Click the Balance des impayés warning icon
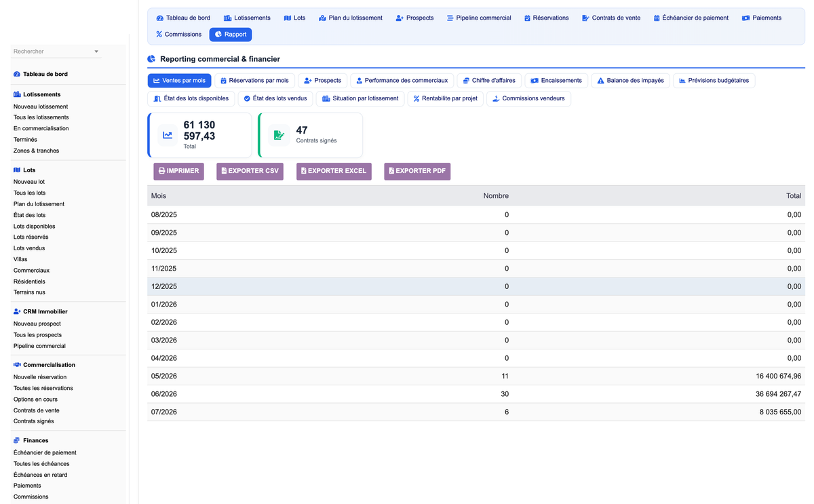814x504 pixels. click(x=600, y=81)
